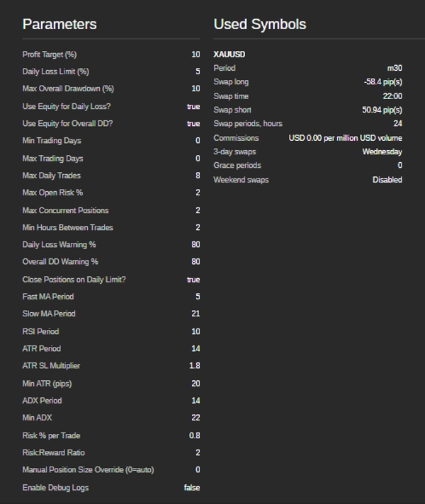The height and width of the screenshot is (504, 425).
Task: Click the Swap long value -58.4 pip(s)
Action: click(x=382, y=82)
